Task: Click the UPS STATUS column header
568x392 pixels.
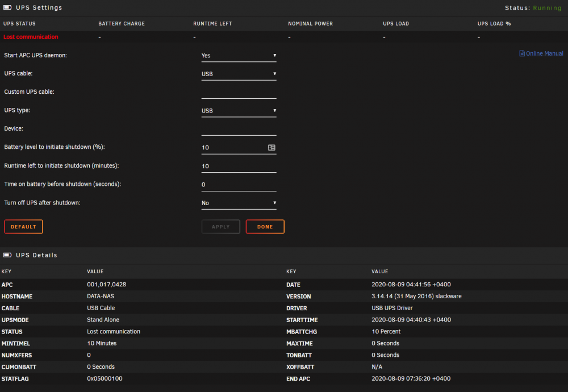Action: click(19, 23)
